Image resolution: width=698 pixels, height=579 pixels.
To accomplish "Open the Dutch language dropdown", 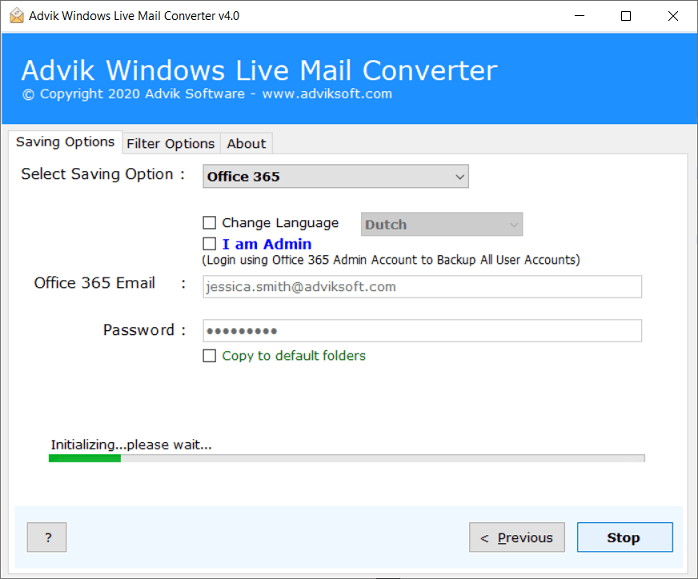I will [x=442, y=224].
